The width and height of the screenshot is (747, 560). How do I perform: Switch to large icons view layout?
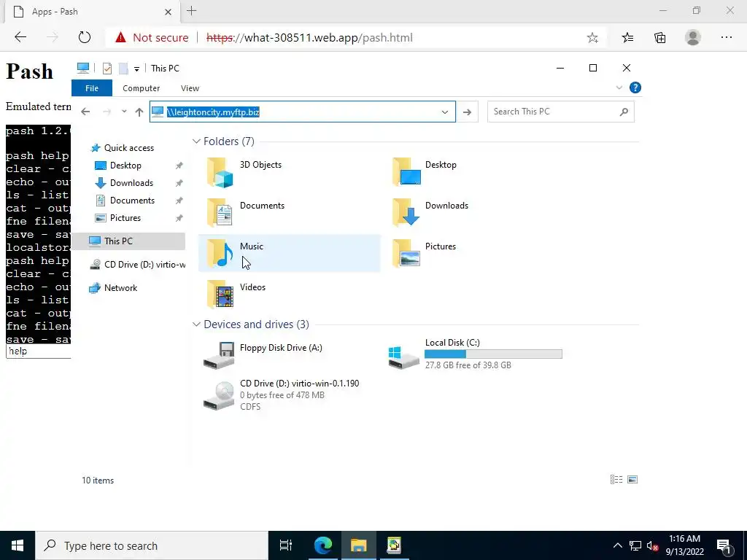(x=632, y=480)
